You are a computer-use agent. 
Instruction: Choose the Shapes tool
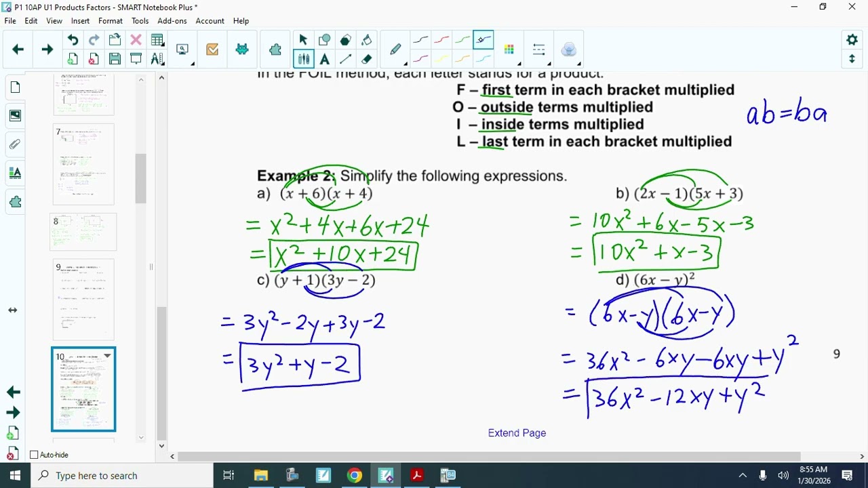coord(324,40)
